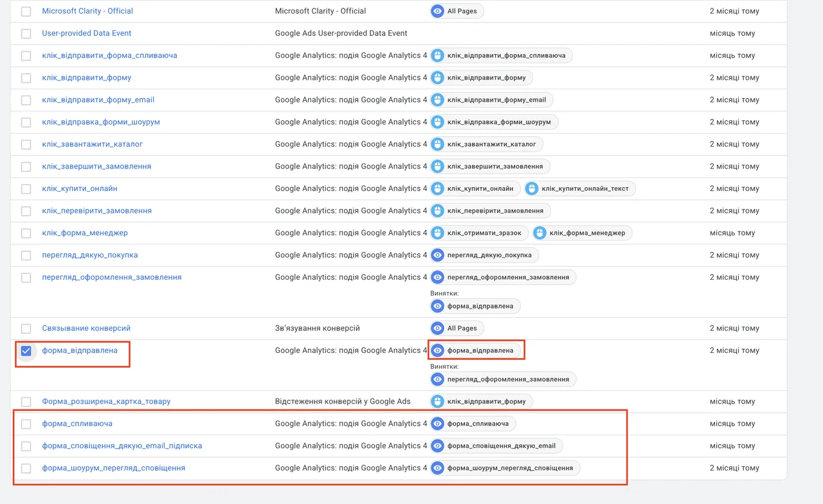This screenshot has height=504, width=823.
Task: Open All Pages trigger in Связывание конверсий row
Action: pyautogui.click(x=457, y=328)
